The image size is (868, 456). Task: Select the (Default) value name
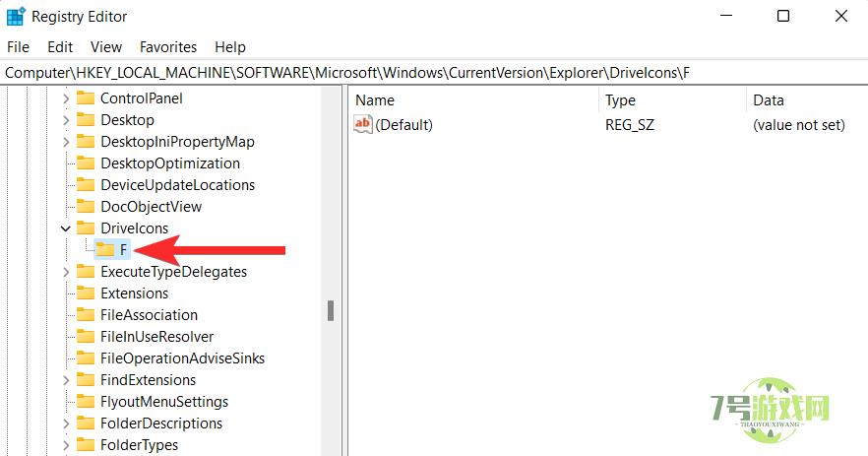tap(404, 125)
